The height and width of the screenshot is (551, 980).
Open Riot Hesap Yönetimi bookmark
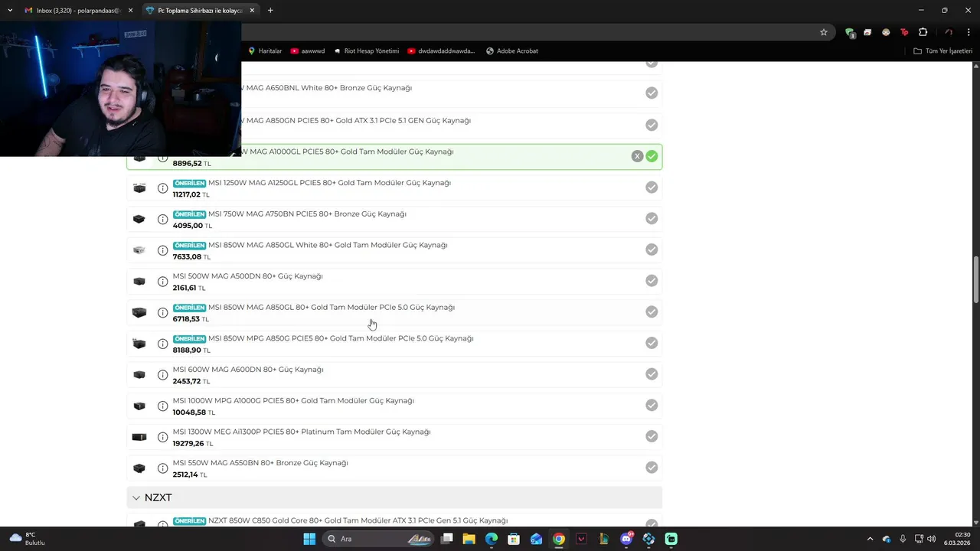(366, 51)
